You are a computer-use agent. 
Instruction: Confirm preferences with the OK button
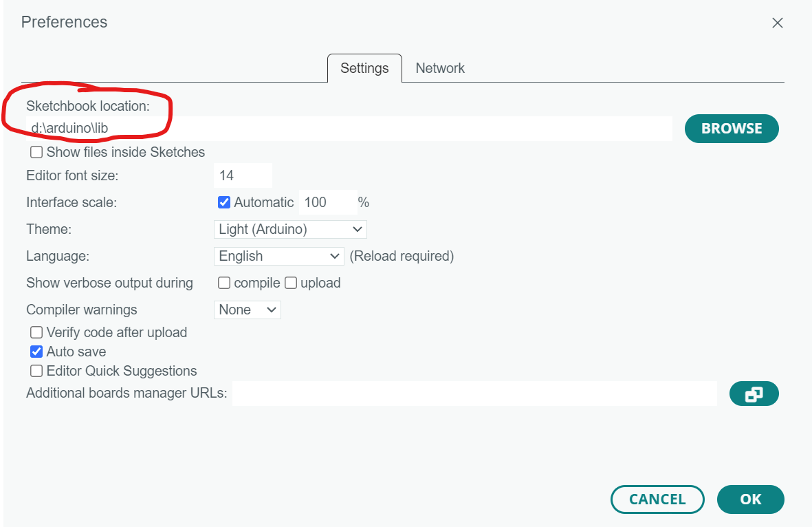[x=750, y=499]
